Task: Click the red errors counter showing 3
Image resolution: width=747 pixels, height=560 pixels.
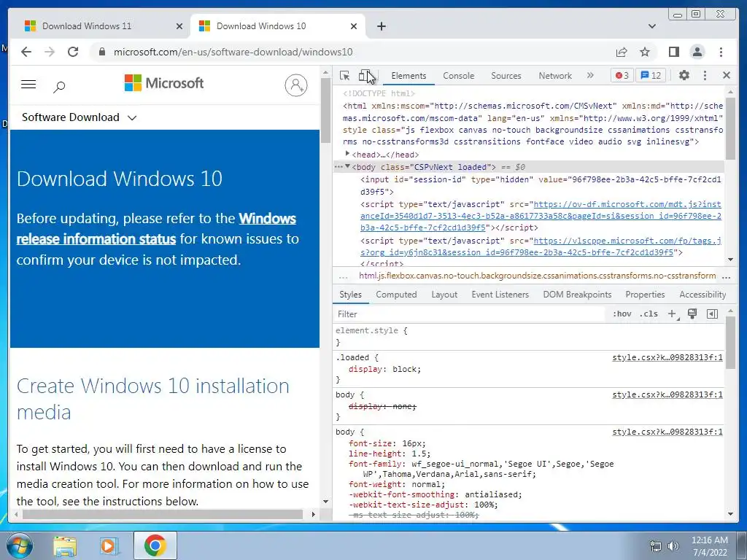Action: (x=622, y=75)
